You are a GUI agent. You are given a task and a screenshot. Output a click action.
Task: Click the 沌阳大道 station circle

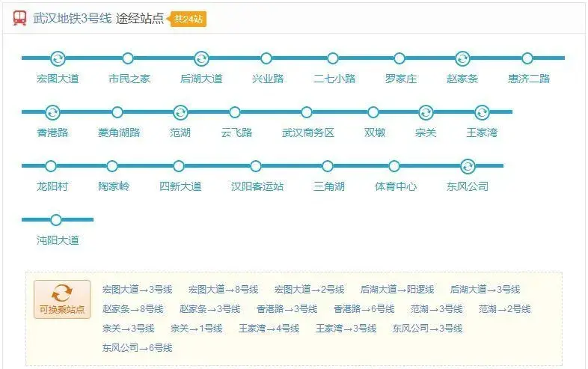pyautogui.click(x=56, y=220)
